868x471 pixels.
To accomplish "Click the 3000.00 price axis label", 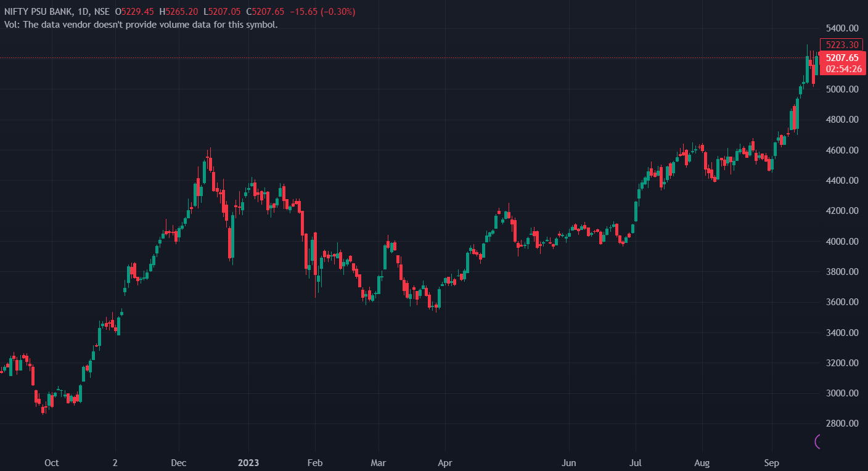I will pos(842,393).
